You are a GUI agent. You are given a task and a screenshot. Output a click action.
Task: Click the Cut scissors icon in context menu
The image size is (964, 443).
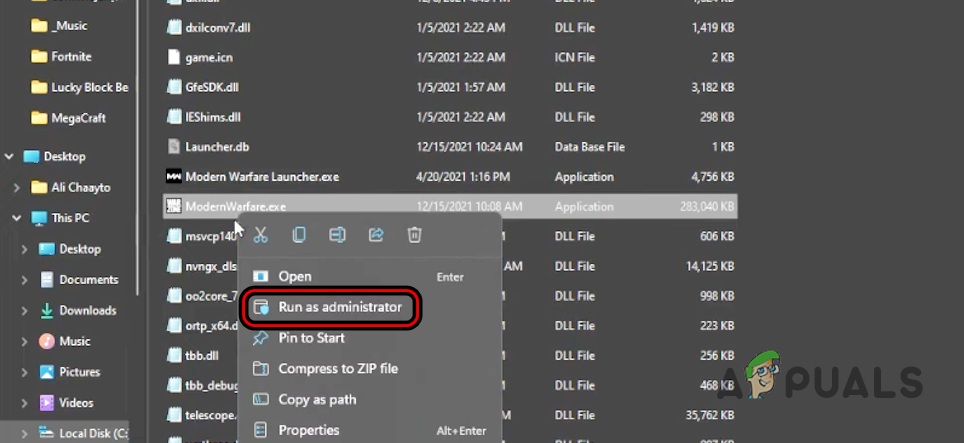tap(261, 234)
